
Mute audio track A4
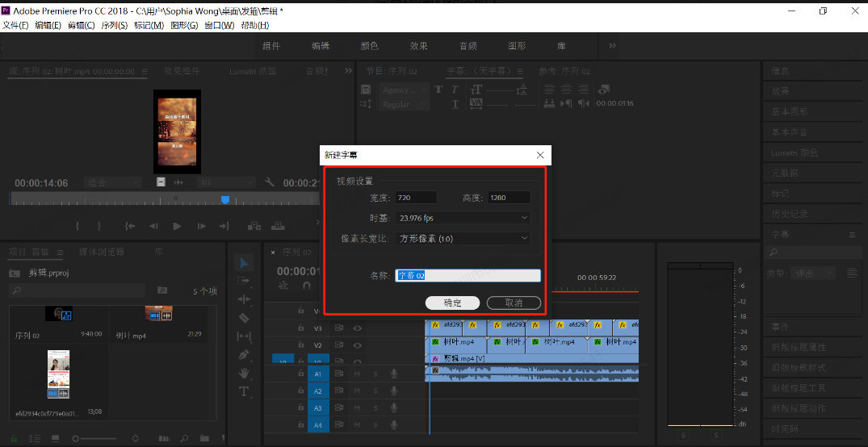(357, 425)
